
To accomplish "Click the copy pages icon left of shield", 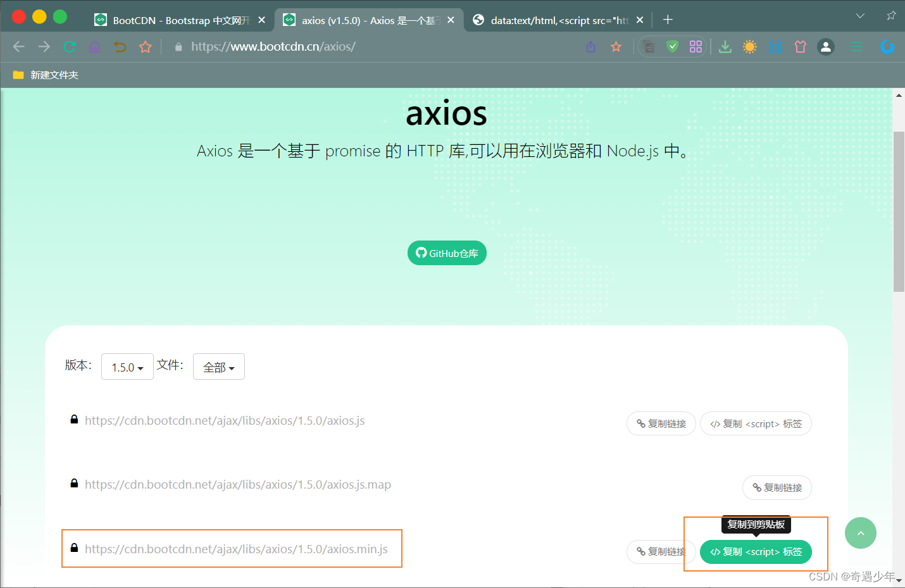I will point(649,46).
